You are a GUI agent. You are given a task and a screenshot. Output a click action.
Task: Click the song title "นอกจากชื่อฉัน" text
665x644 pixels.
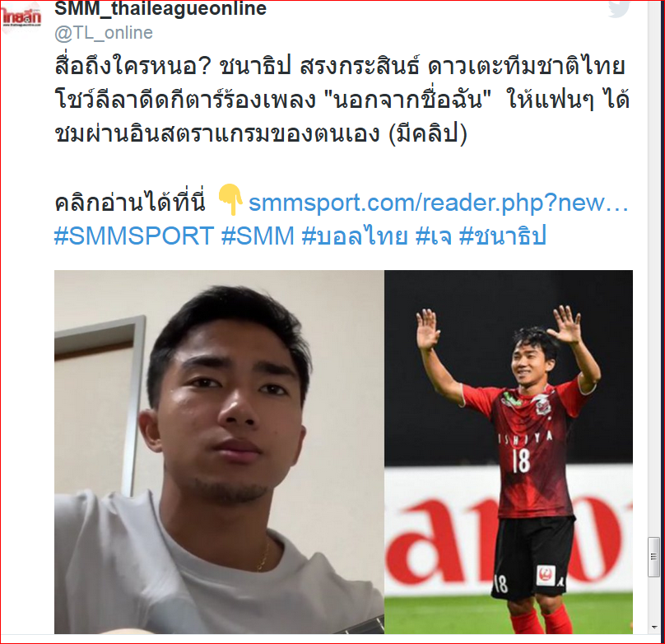tap(407, 100)
